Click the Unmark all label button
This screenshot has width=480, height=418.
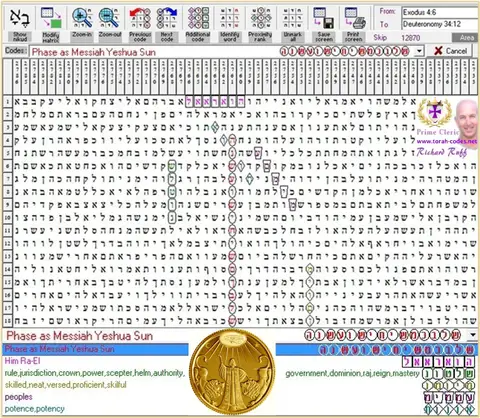point(292,37)
